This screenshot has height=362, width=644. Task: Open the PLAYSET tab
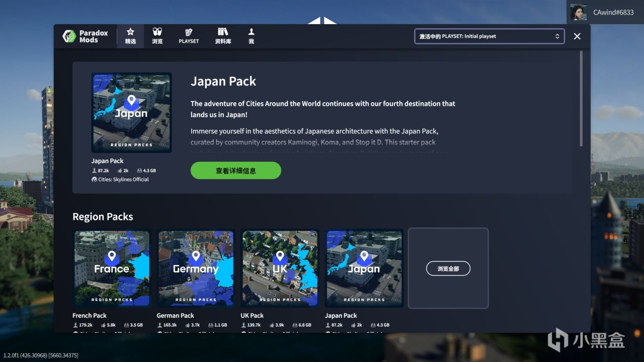189,36
